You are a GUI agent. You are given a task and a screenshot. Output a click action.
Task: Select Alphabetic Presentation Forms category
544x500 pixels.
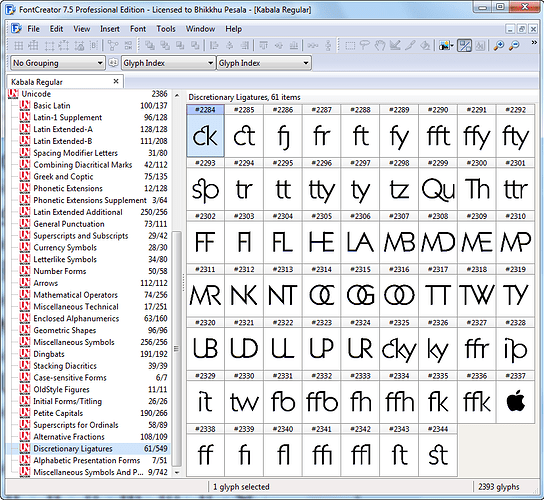[94, 460]
